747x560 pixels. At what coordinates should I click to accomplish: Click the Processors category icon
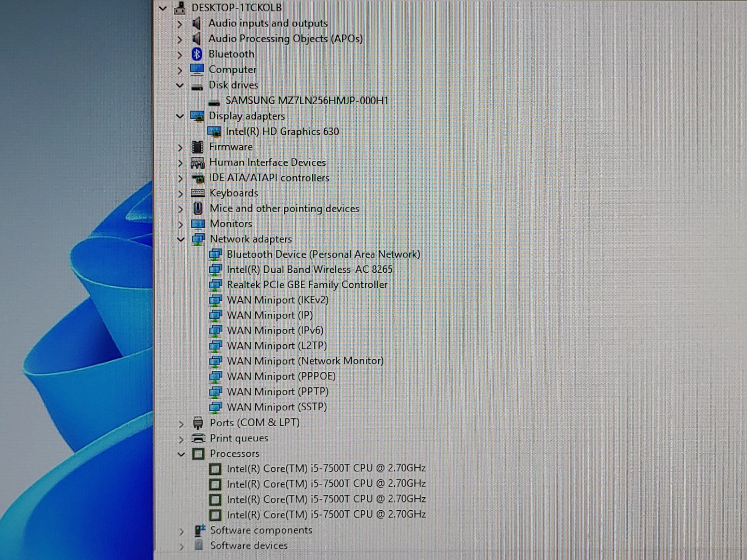198,454
